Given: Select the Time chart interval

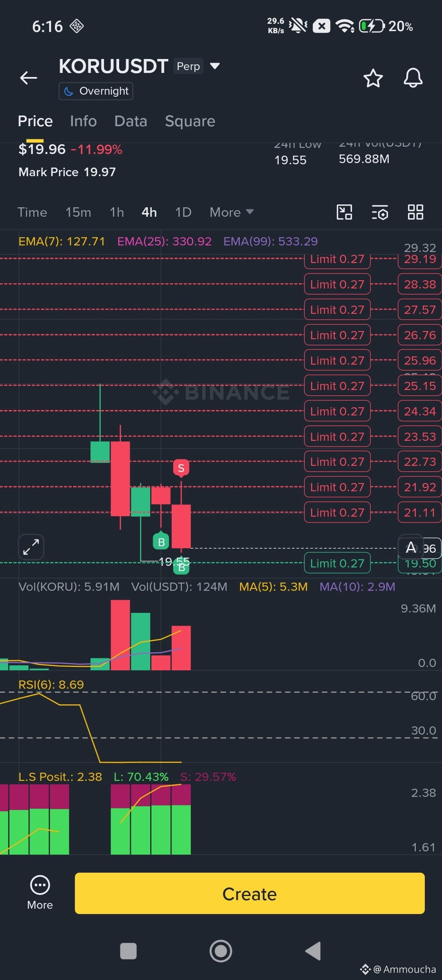Looking at the screenshot, I should (32, 212).
